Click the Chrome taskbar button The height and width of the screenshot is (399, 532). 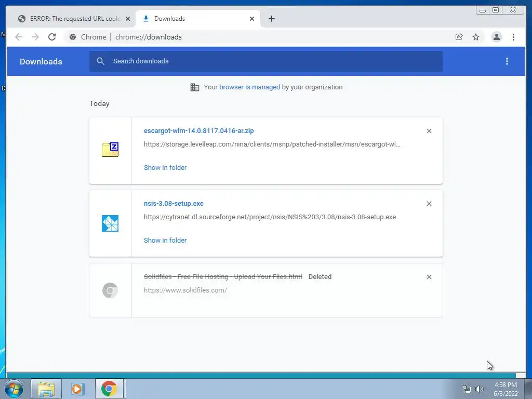pyautogui.click(x=109, y=389)
